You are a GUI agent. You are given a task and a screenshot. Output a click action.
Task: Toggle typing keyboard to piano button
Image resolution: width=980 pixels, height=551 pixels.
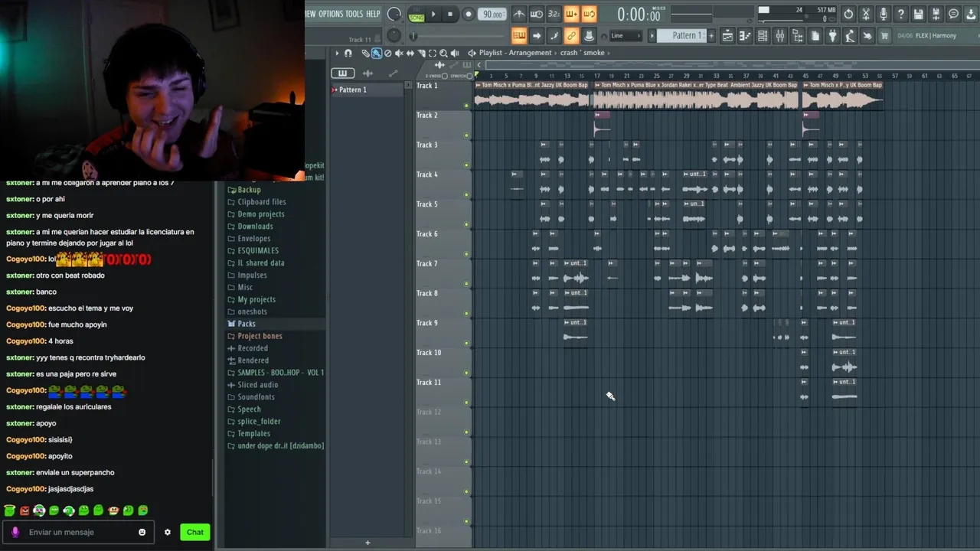tap(519, 35)
